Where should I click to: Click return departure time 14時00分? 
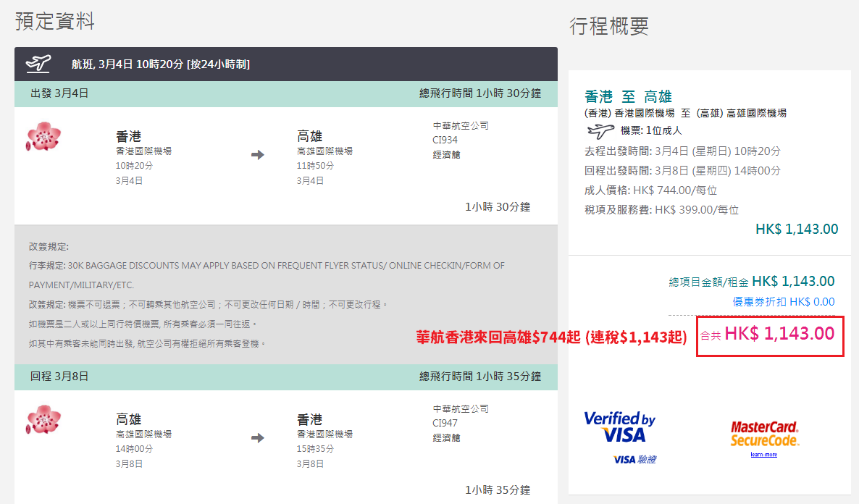tap(134, 449)
